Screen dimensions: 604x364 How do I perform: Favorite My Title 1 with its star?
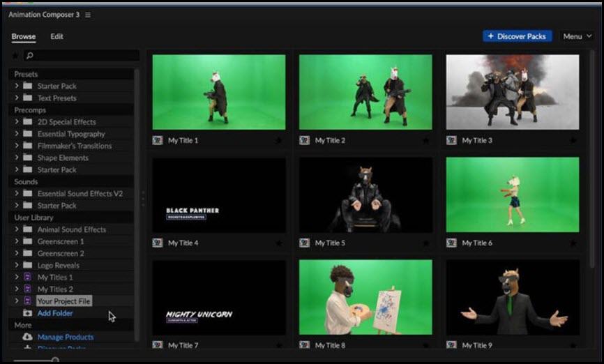click(x=279, y=141)
